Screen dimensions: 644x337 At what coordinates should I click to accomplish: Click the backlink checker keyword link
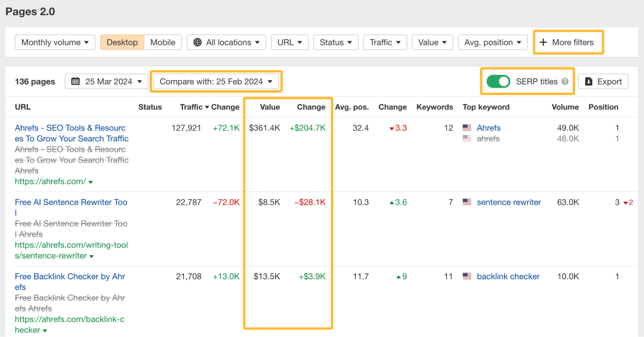[x=508, y=276]
